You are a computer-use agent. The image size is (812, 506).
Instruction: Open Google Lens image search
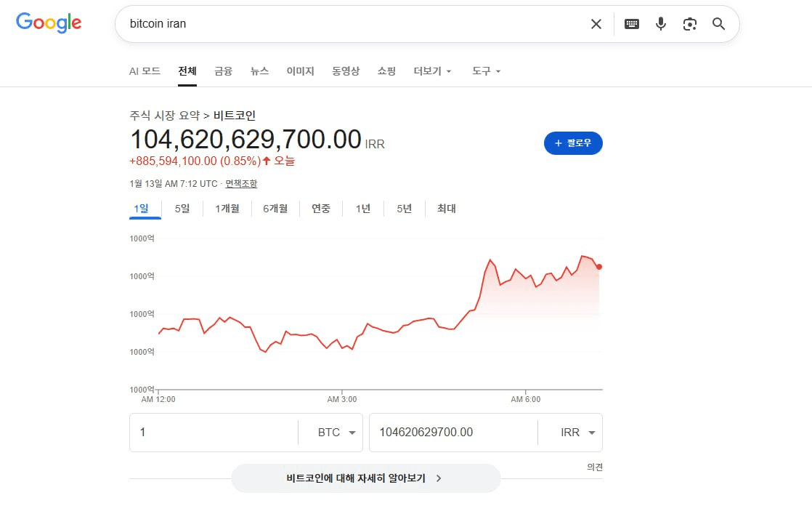(x=690, y=24)
